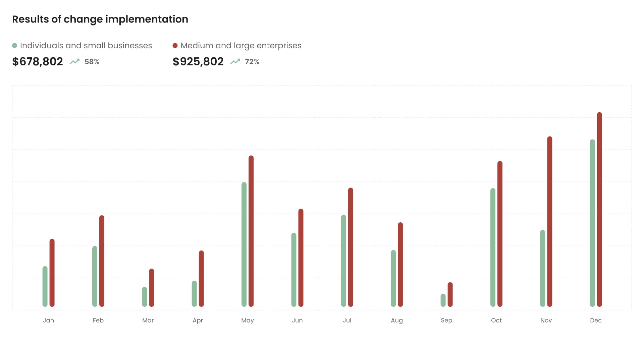Click the Jan axis label
This screenshot has height=337, width=644.
pos(48,321)
